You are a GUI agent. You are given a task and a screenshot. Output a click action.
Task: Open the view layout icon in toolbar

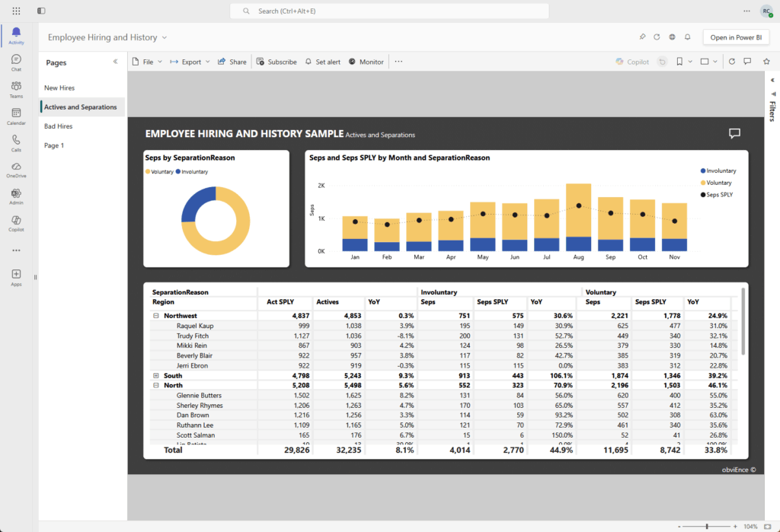click(x=705, y=62)
